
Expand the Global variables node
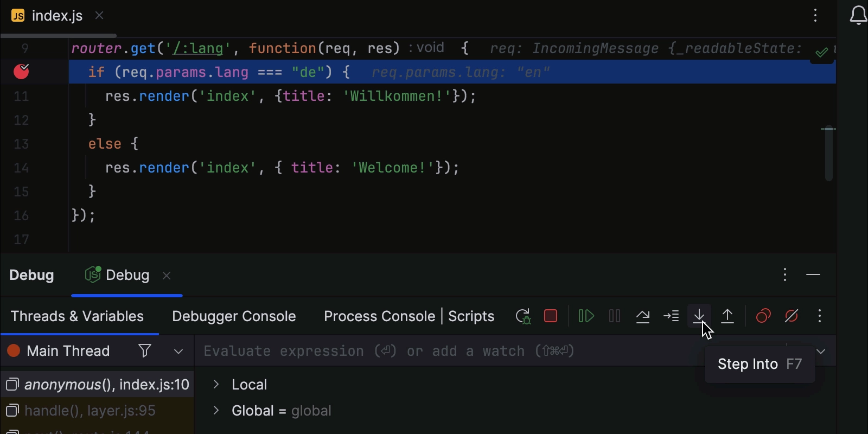tap(216, 410)
